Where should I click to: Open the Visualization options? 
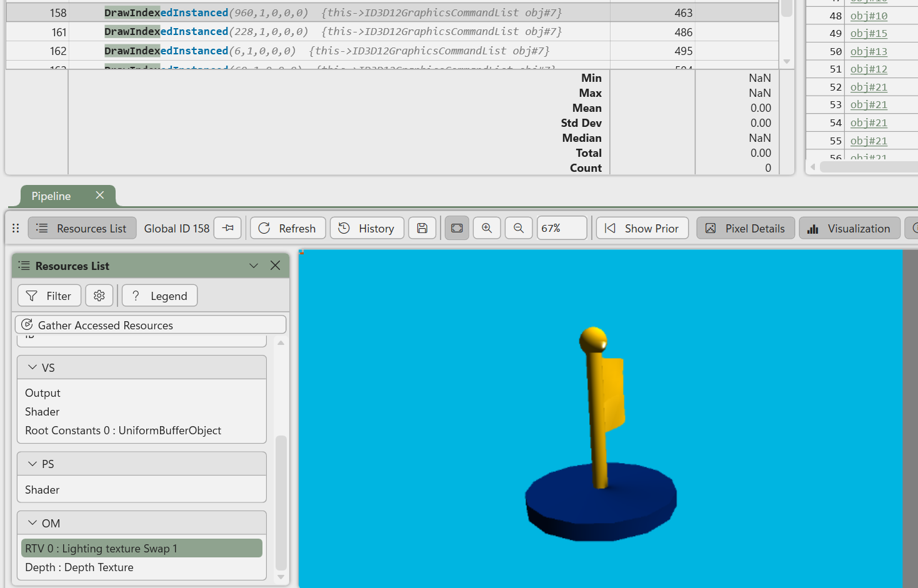(849, 228)
